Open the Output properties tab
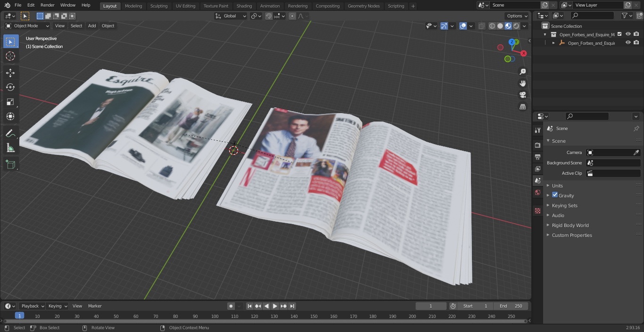644x332 pixels. coord(537,157)
